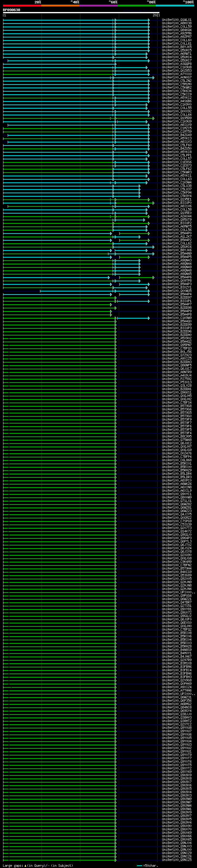Select the UniRef100_A1L2K7 label
Screen dimensions: 197x868
tap(177, 236)
